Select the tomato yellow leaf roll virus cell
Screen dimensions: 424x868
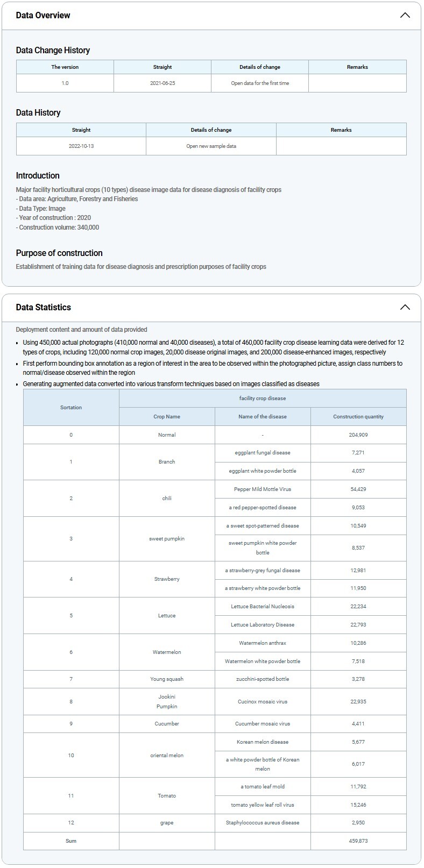[x=263, y=805]
